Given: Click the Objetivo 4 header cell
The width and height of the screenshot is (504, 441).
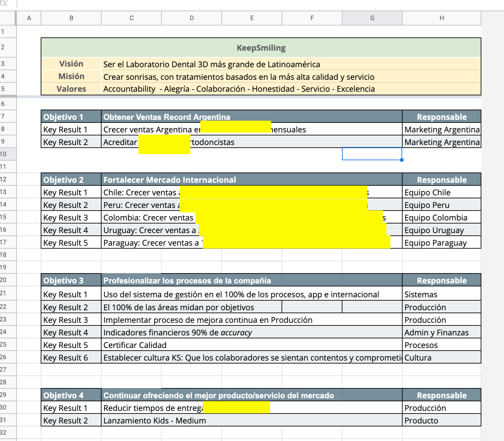Looking at the screenshot, I should point(71,395).
